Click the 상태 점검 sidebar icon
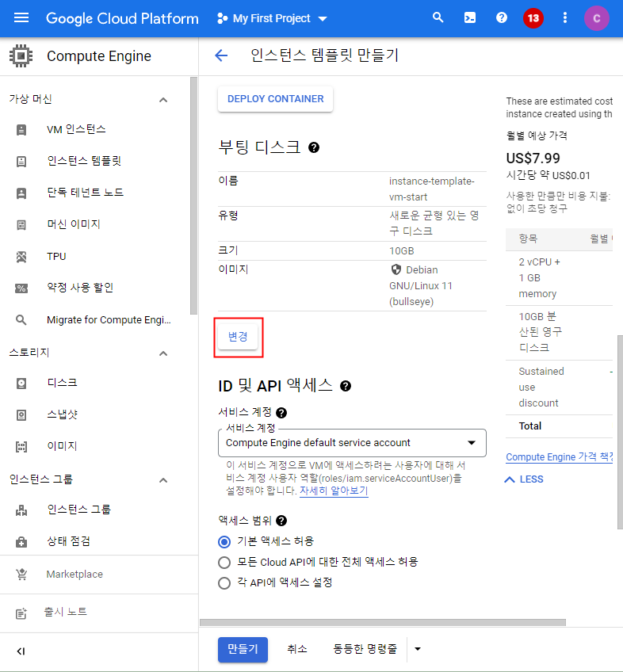This screenshot has height=672, width=623. point(21,542)
